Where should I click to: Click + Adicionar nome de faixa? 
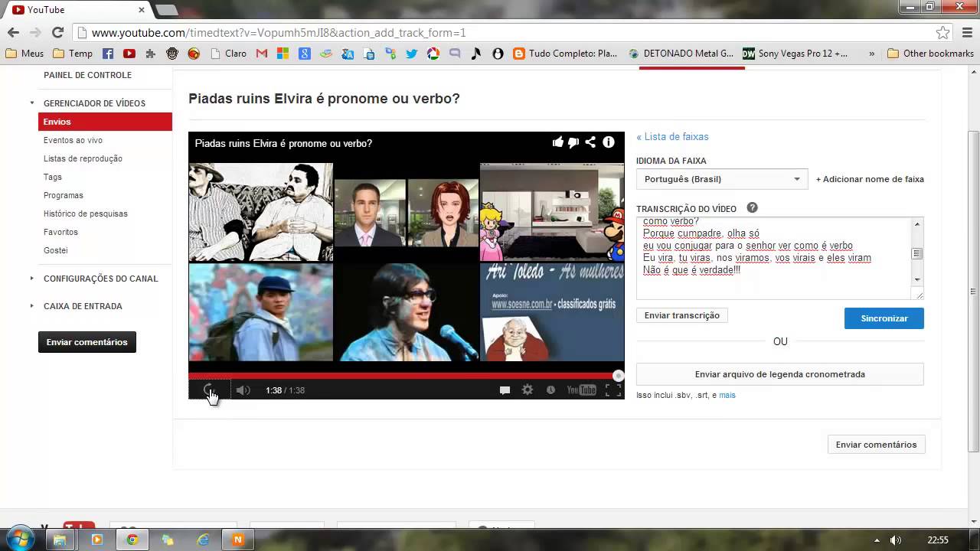tap(870, 179)
